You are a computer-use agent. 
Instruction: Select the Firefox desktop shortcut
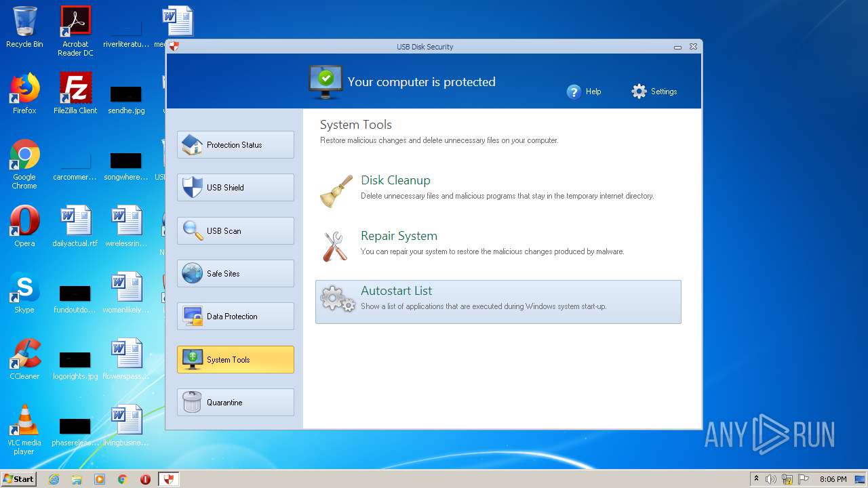(x=24, y=94)
